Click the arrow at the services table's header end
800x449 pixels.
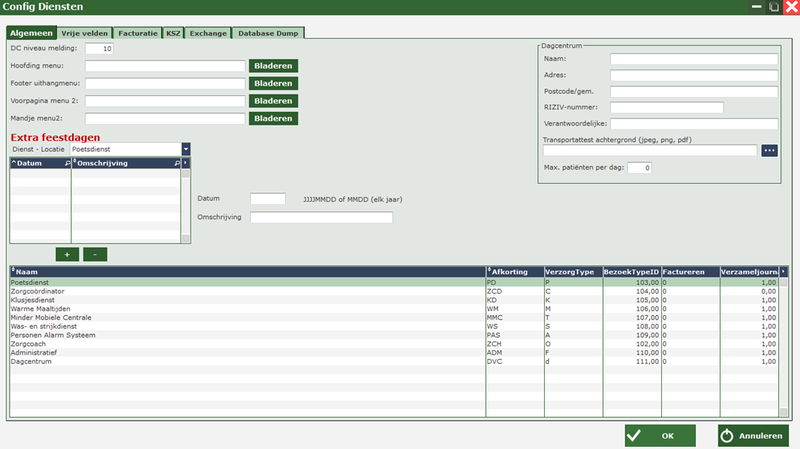click(x=783, y=271)
